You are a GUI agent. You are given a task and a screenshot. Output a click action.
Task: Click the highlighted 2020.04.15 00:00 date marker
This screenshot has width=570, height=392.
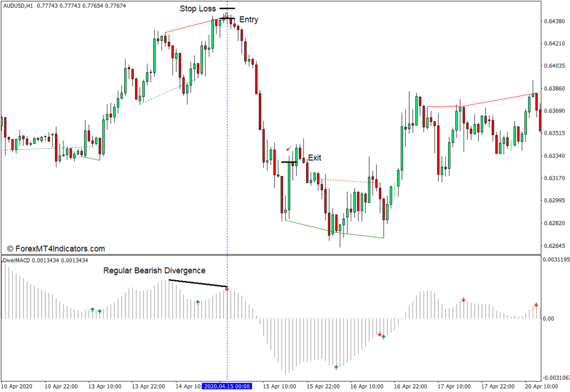(227, 386)
